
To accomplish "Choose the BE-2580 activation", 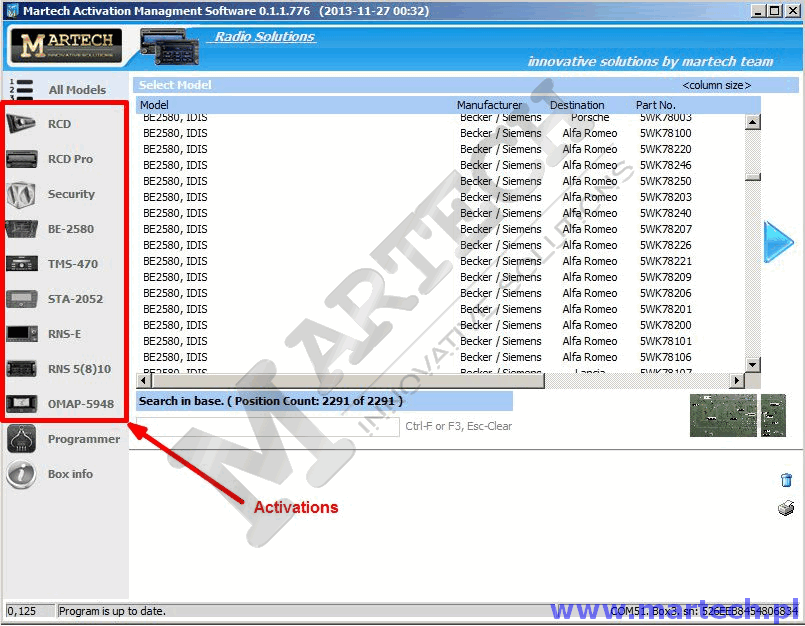I will click(71, 229).
